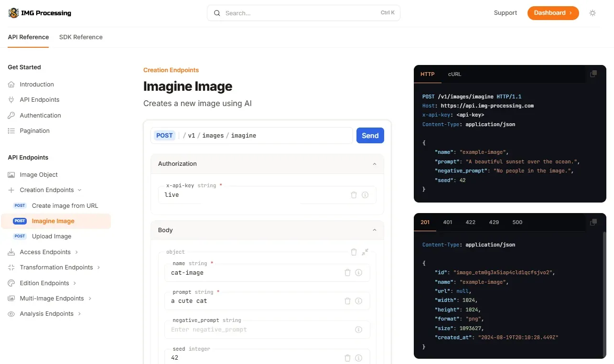Delete the x-api-key field value
Viewport: 614px width, 364px height.
[x=354, y=195]
